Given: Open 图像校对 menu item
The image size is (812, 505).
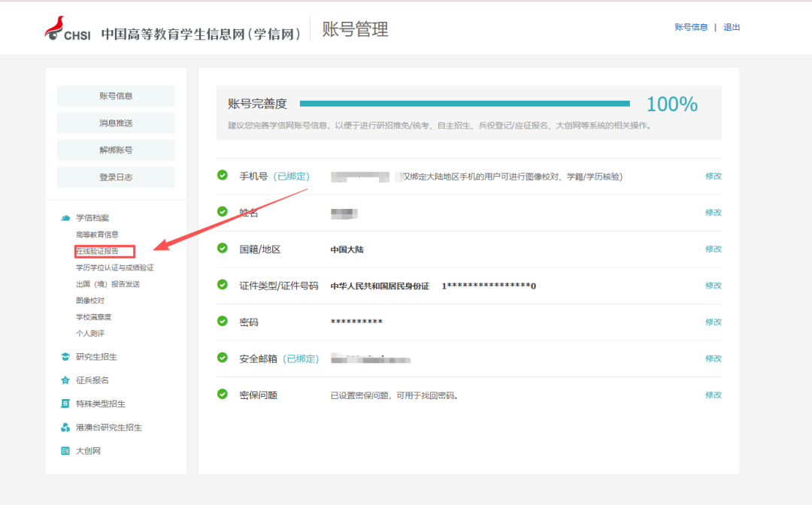Looking at the screenshot, I should click(x=90, y=300).
